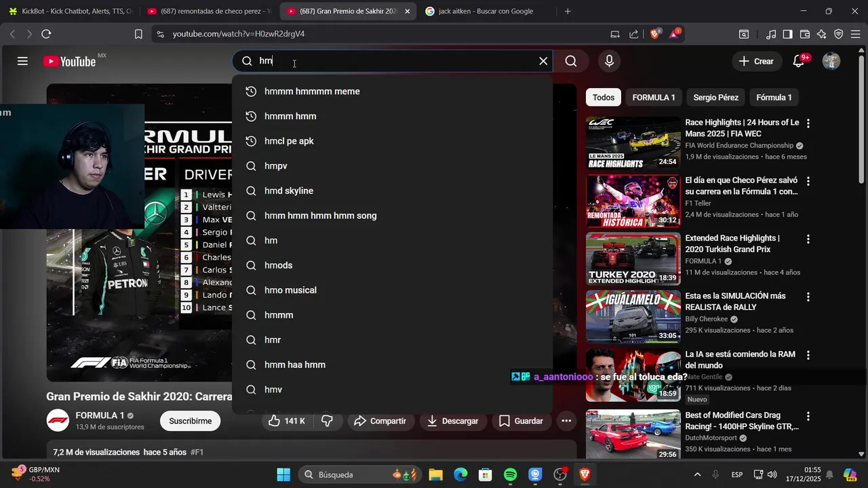Clear the search box with the X
The image size is (868, 488).
(543, 61)
